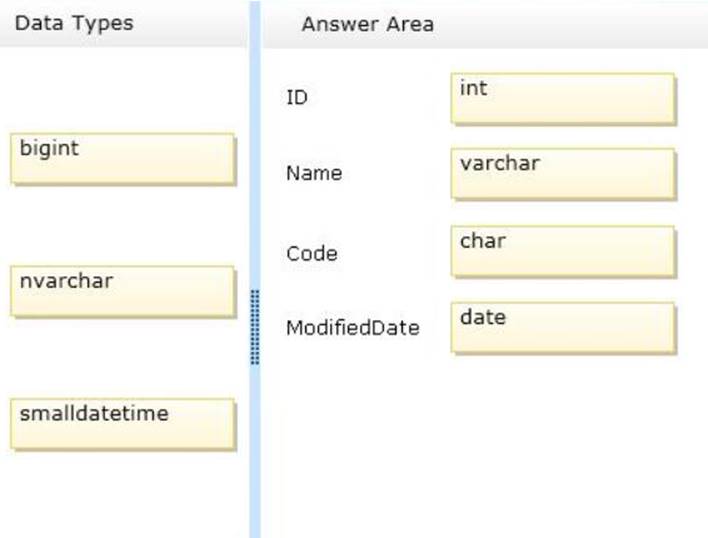Select the nvarchar data type tile
The image size is (708, 538).
(123, 291)
